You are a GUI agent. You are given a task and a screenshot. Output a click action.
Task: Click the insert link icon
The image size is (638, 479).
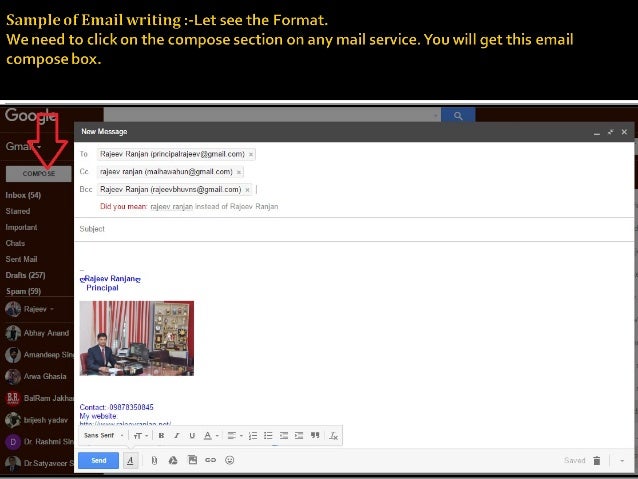[210, 460]
